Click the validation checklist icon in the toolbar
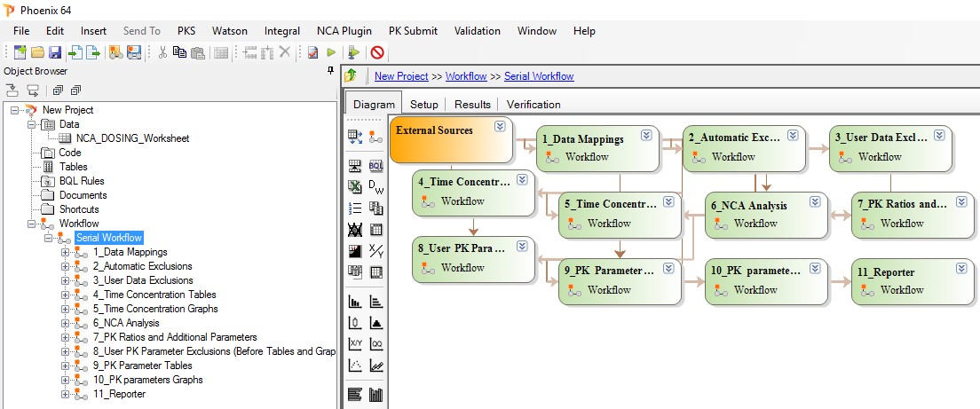 (313, 52)
